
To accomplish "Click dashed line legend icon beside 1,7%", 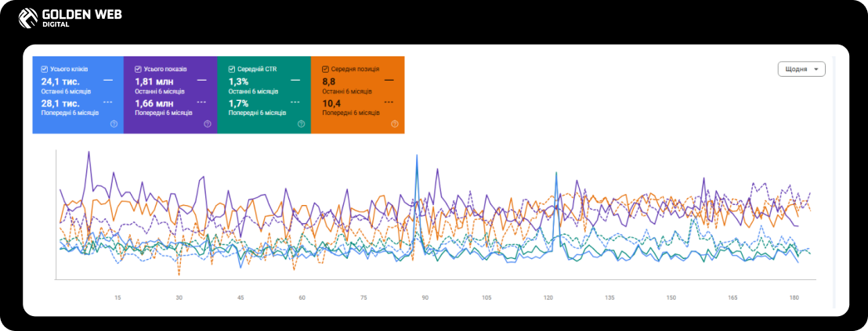I will [x=295, y=103].
